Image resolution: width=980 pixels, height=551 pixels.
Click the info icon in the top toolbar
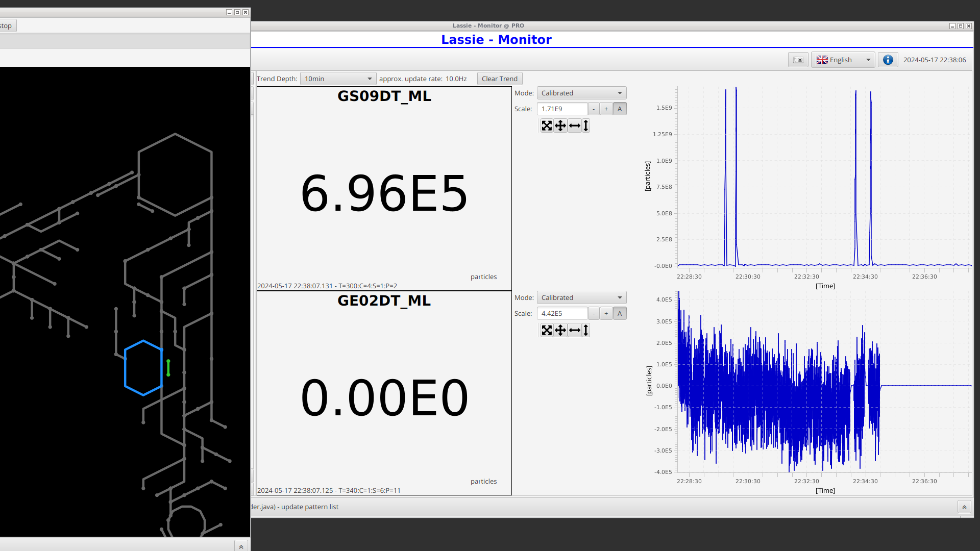click(889, 60)
